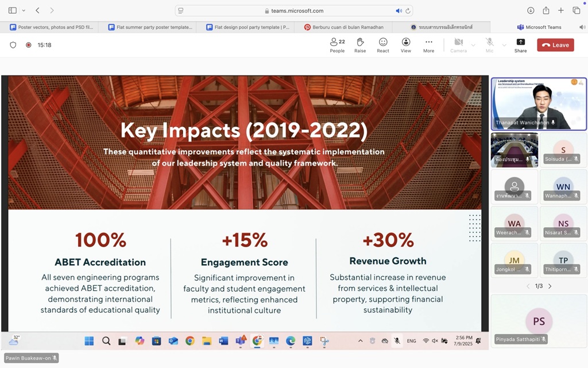Open the View layout options

point(406,45)
